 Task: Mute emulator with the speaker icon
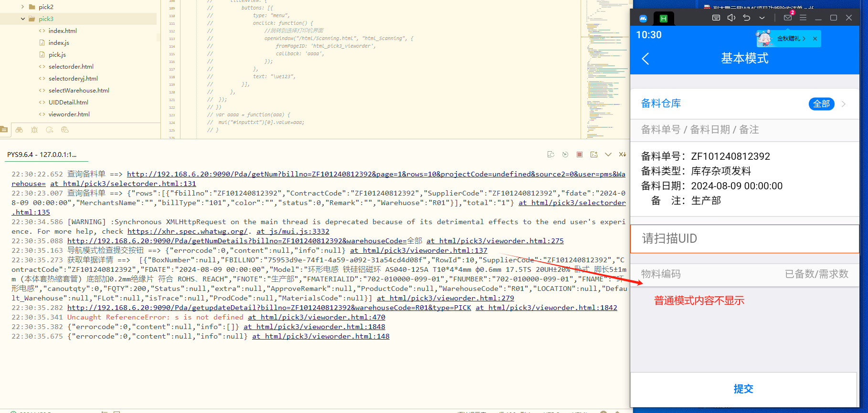click(731, 18)
